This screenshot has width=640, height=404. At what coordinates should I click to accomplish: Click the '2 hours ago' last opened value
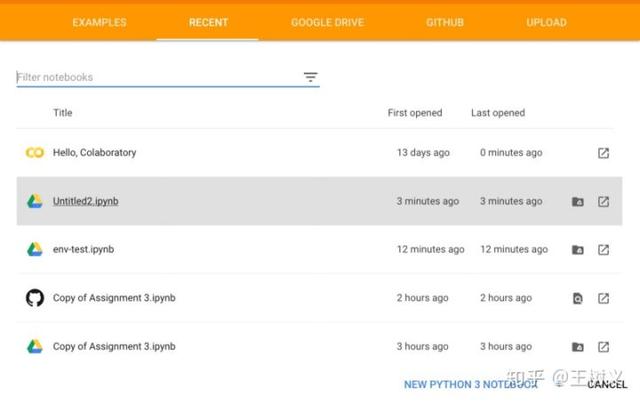click(x=506, y=298)
